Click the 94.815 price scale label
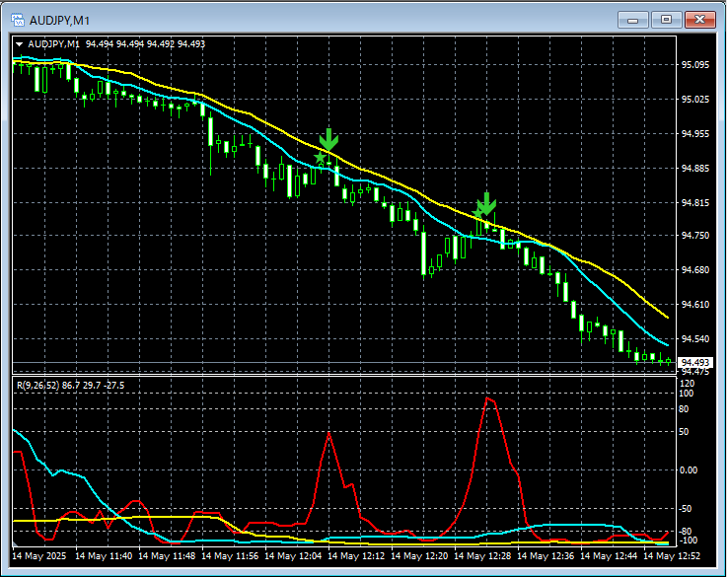The image size is (728, 577). (x=695, y=203)
